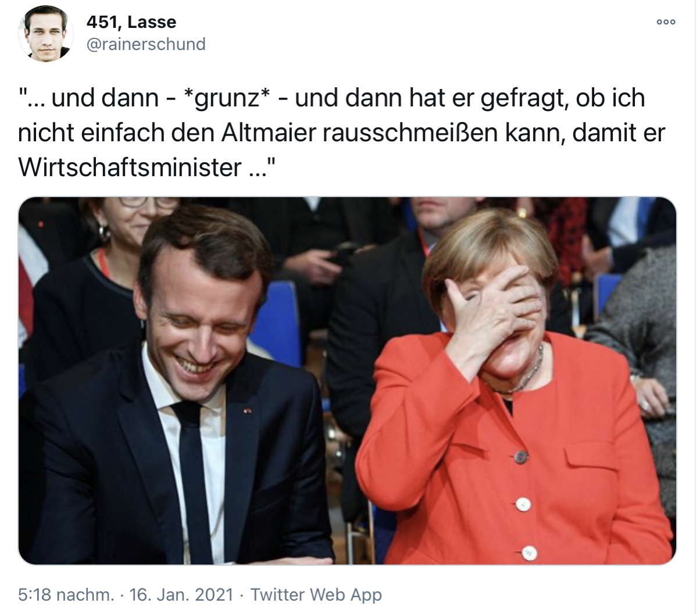Click "*grunz*" in the tweet text
The height and width of the screenshot is (614, 700).
coord(227,98)
